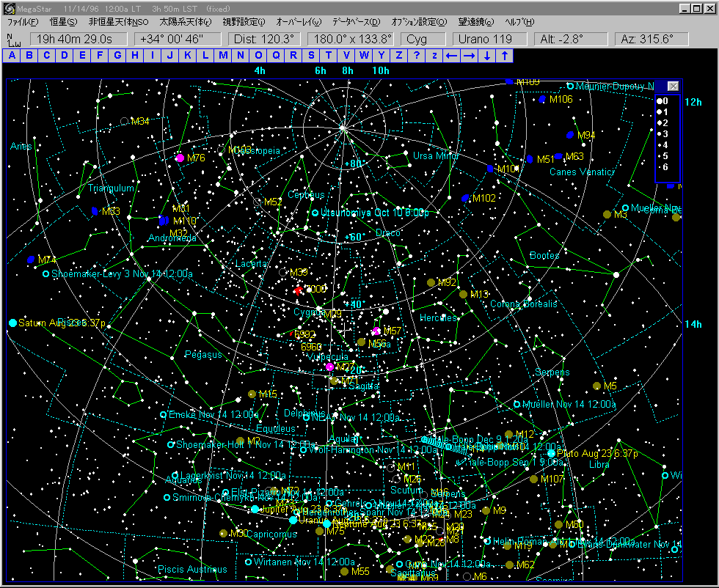
Task: Click lowercase z toolbar button
Action: (434, 56)
